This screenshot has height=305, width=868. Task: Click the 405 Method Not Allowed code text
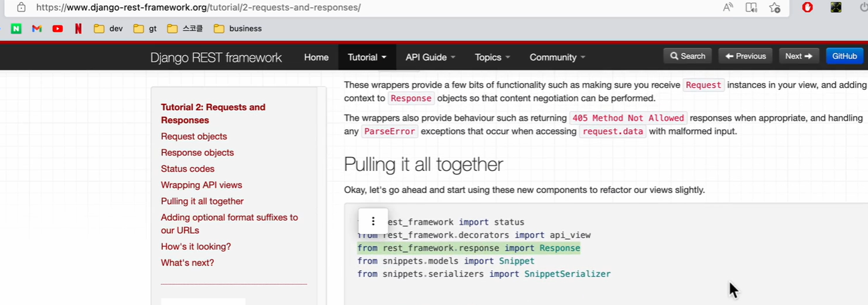coord(627,118)
